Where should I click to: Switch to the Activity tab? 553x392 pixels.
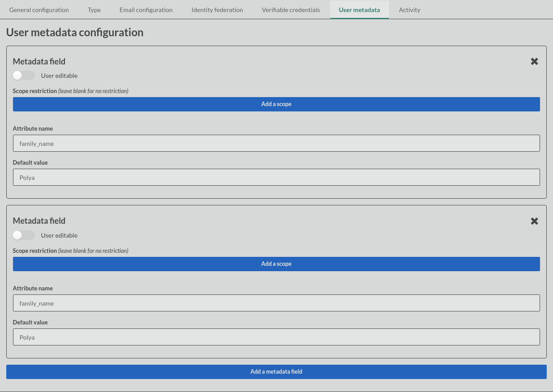coord(410,10)
